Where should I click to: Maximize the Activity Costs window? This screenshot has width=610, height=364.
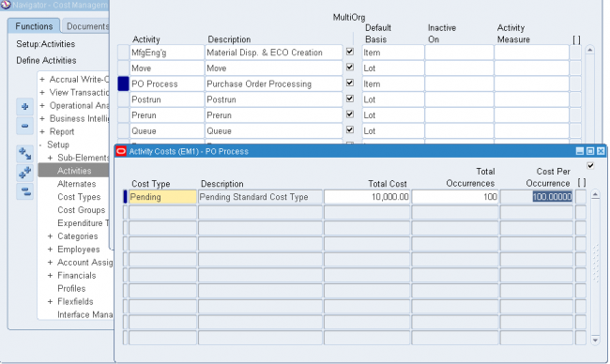[590, 151]
